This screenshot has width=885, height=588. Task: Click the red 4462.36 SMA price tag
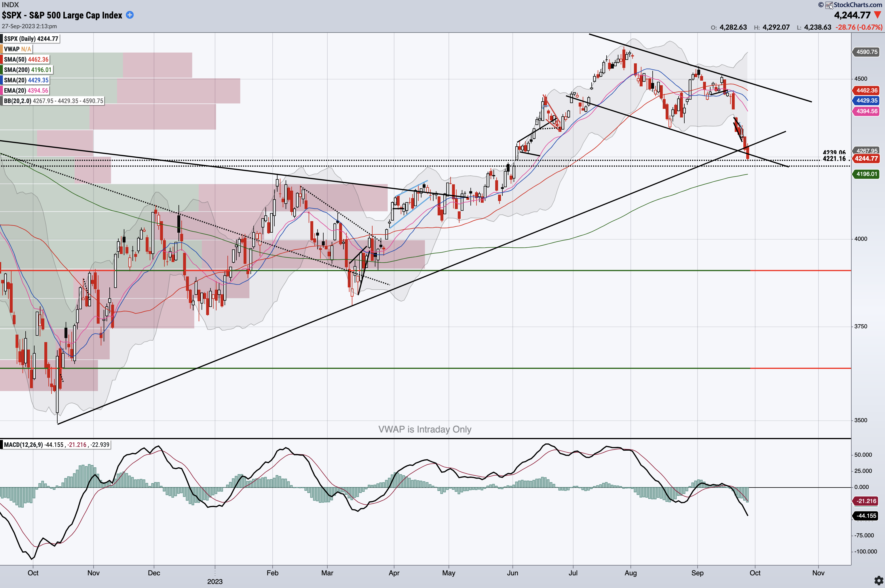click(x=866, y=90)
